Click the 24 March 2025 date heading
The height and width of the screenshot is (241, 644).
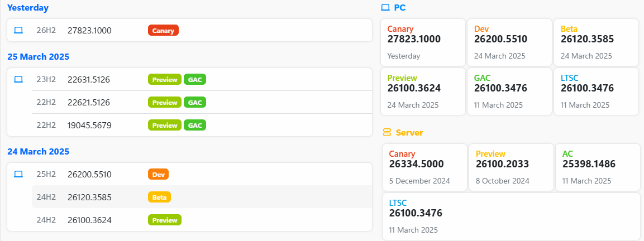[x=38, y=152]
